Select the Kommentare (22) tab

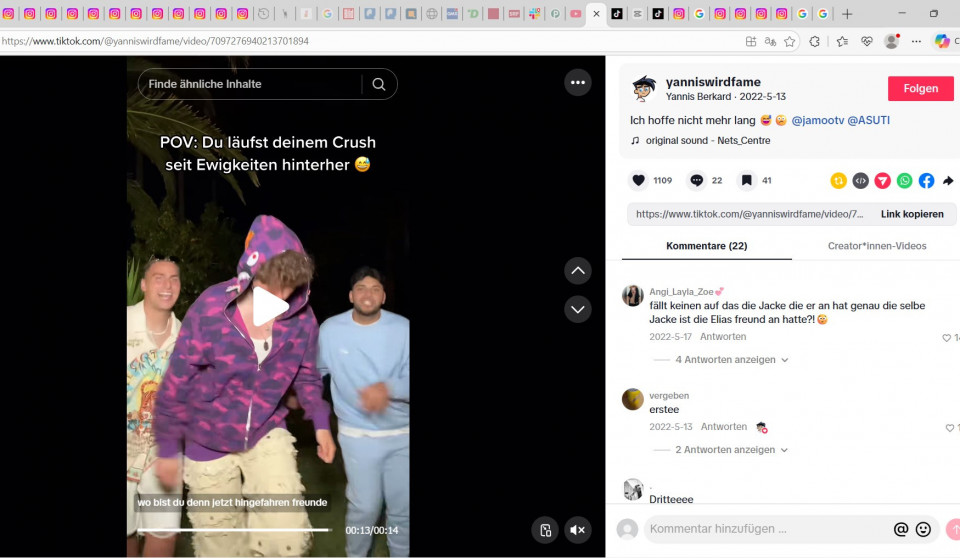pos(706,246)
